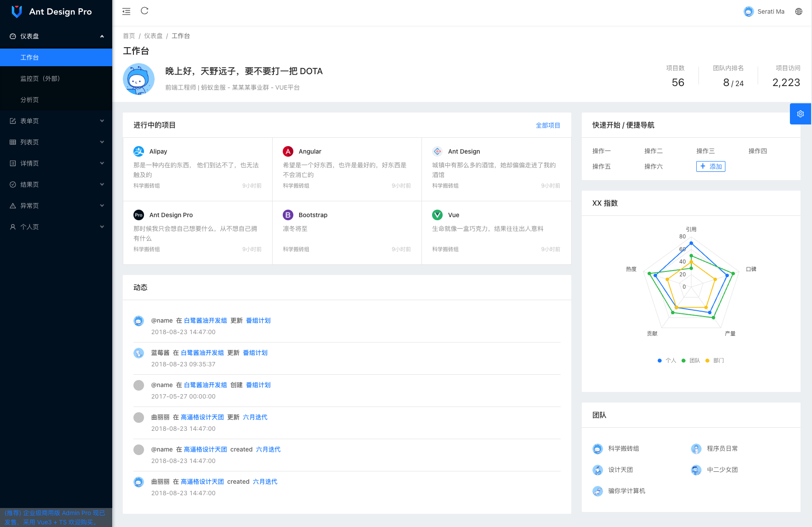Toggle the 部门 series in radar legend

coord(715,360)
